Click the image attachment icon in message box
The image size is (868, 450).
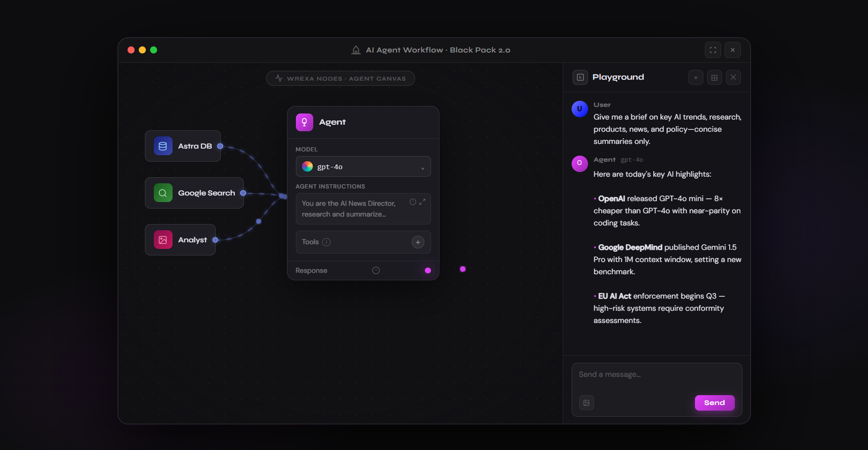(586, 402)
